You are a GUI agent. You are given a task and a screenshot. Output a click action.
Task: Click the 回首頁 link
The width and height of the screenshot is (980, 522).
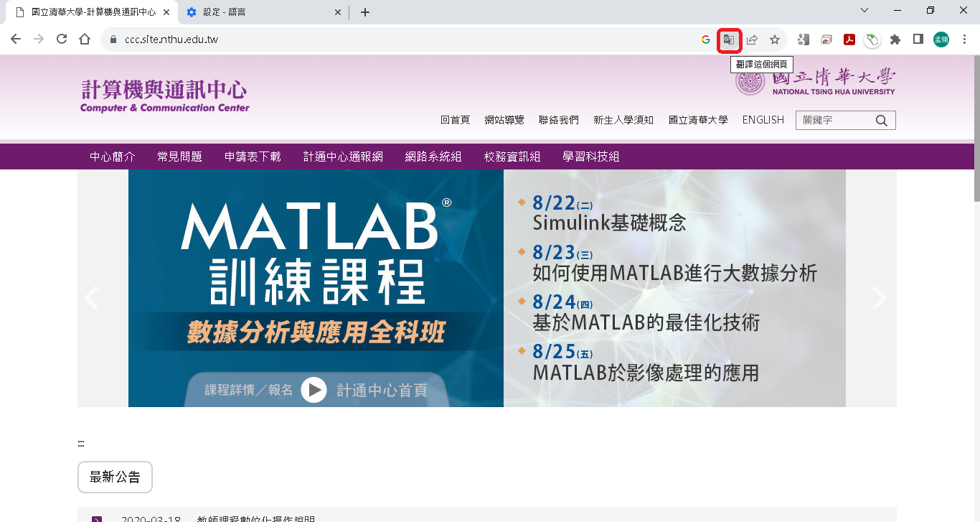pyautogui.click(x=456, y=120)
